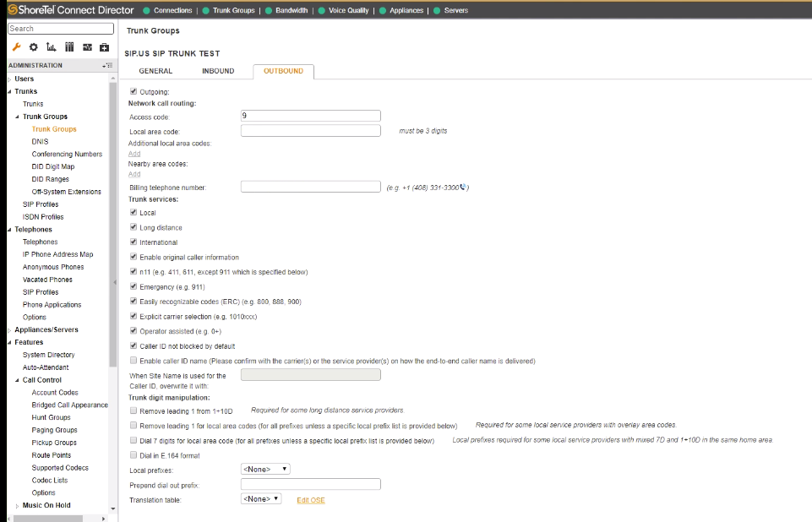The width and height of the screenshot is (812, 522).
Task: Uncheck the Local trunk service
Action: 134,212
